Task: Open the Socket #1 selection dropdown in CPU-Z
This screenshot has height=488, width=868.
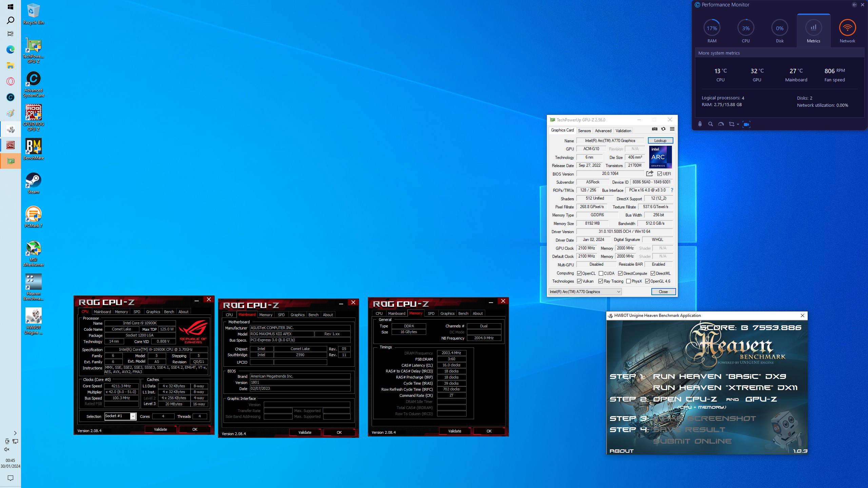Action: coord(120,416)
